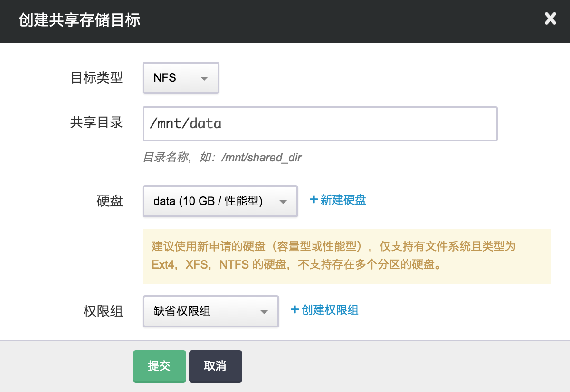Follow the 创建权限组 link

click(330, 310)
